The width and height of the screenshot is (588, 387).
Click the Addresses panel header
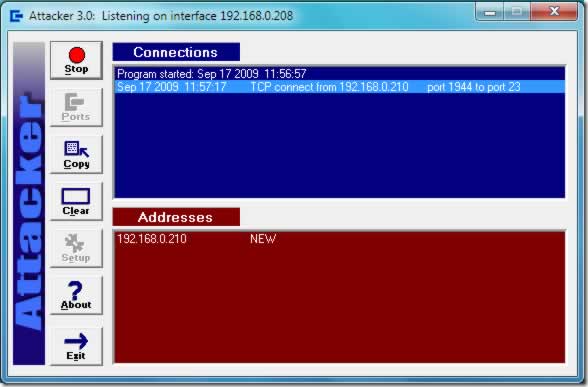[x=176, y=217]
